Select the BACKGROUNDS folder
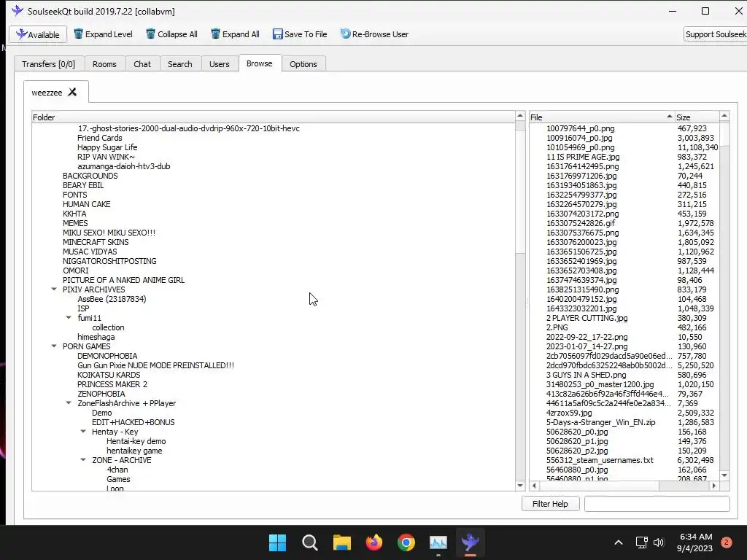 90,176
